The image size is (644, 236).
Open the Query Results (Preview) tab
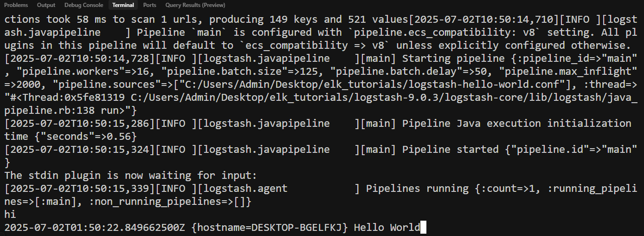pyautogui.click(x=195, y=5)
